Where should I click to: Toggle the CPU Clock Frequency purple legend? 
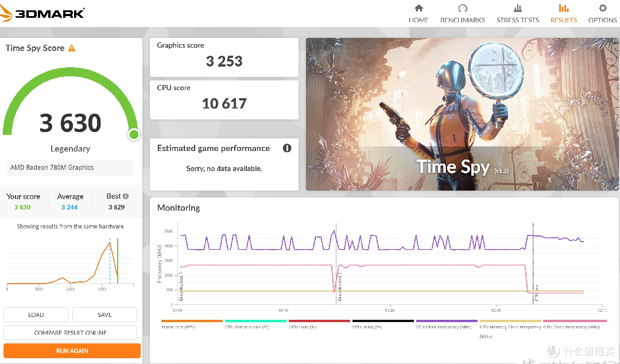447,321
